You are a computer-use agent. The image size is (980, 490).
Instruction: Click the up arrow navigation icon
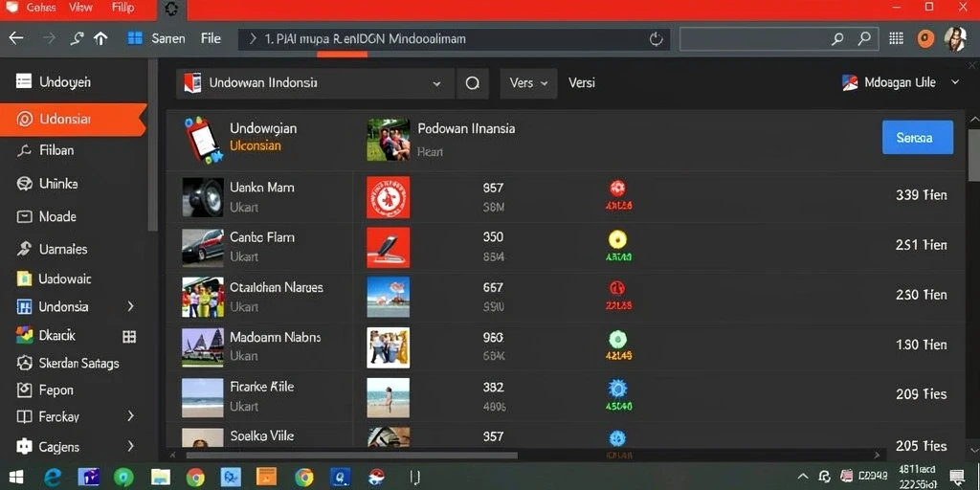click(x=100, y=38)
